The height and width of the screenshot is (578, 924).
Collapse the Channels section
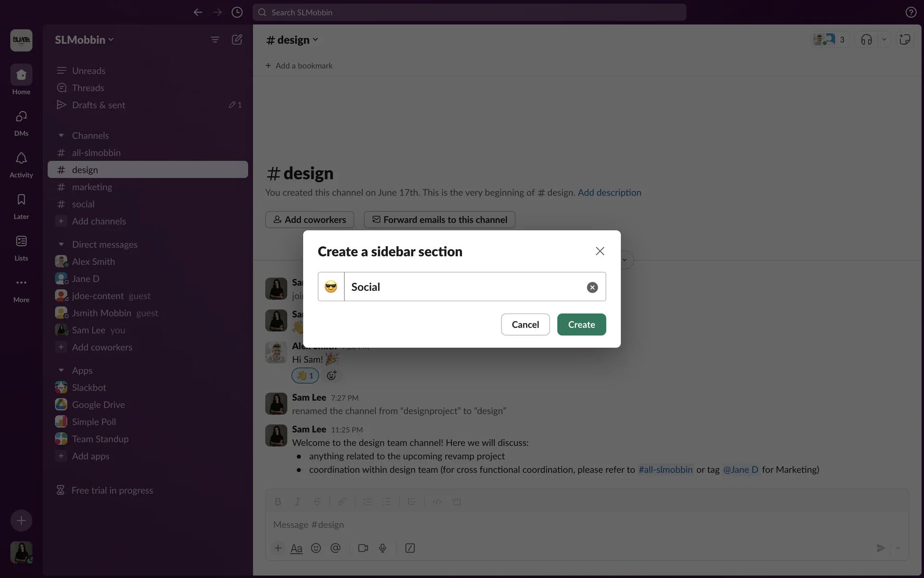(61, 136)
